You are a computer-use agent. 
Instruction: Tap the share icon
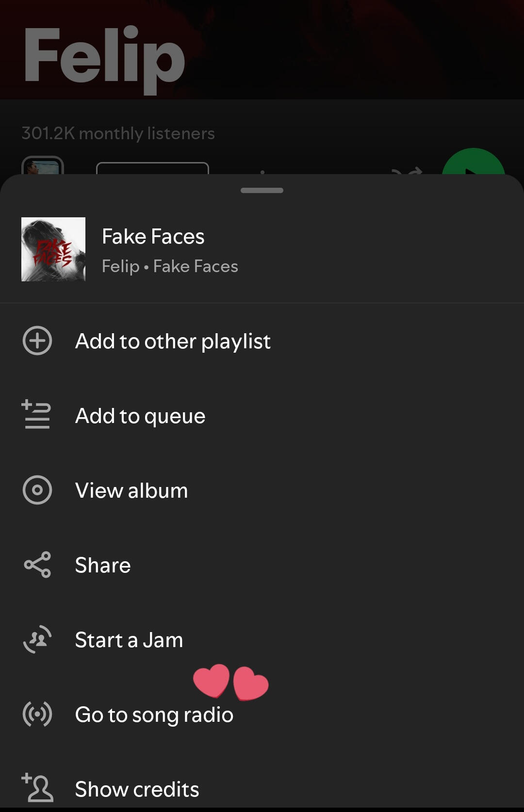37,565
